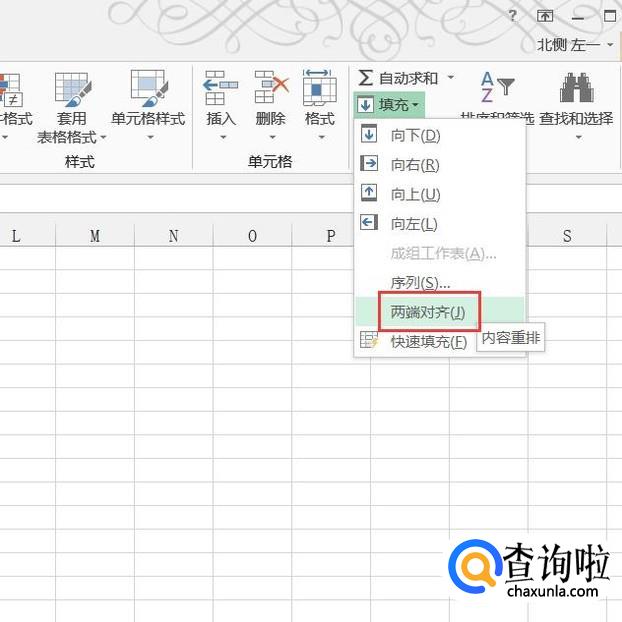The width and height of the screenshot is (622, 622).
Task: Open the Cell Styles (单元格样式) dropdown arrow
Action: point(150,137)
